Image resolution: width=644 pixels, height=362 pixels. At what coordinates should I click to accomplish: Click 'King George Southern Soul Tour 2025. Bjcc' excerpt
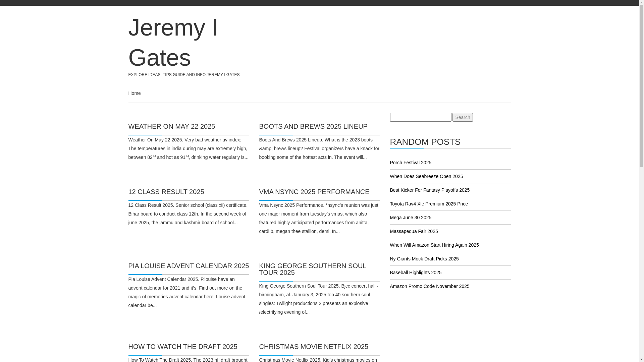(318, 299)
